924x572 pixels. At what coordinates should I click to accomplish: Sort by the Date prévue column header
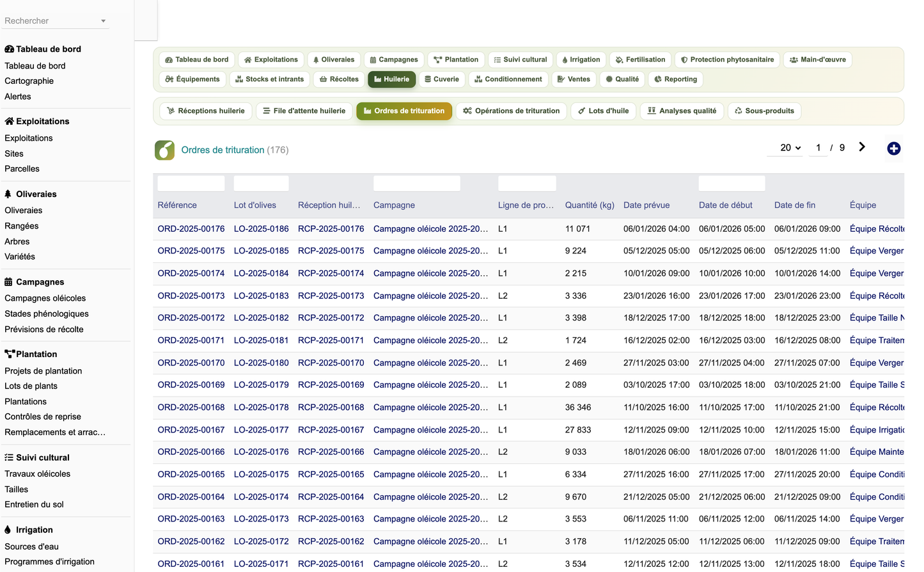(646, 205)
